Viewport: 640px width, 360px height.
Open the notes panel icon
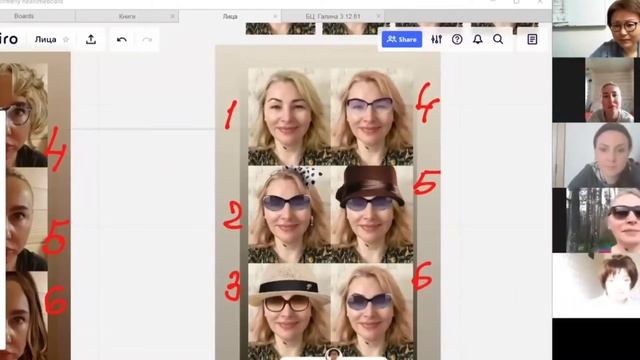pyautogui.click(x=532, y=39)
